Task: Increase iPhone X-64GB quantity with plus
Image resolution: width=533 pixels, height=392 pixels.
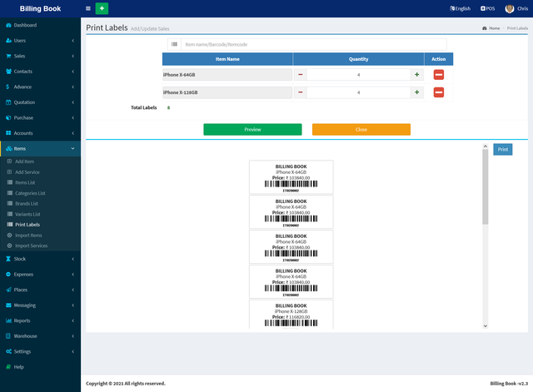Action: point(416,75)
